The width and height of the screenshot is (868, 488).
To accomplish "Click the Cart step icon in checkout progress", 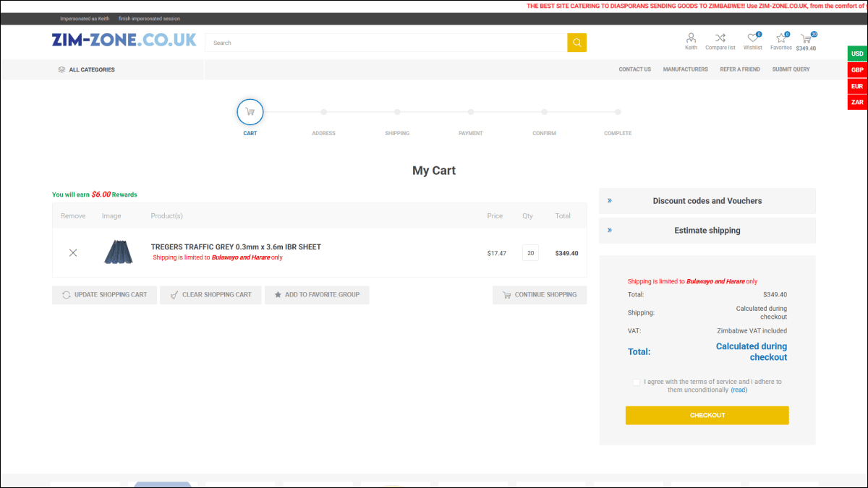I will pyautogui.click(x=250, y=112).
